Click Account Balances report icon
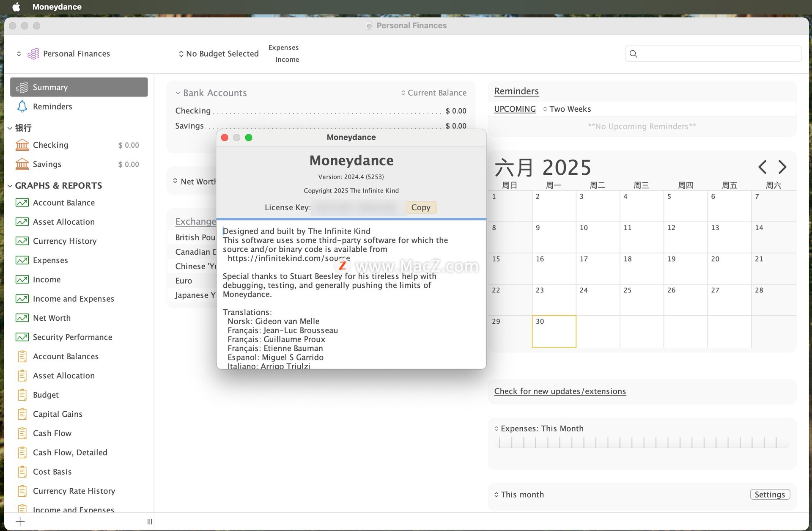812x531 pixels. (22, 356)
